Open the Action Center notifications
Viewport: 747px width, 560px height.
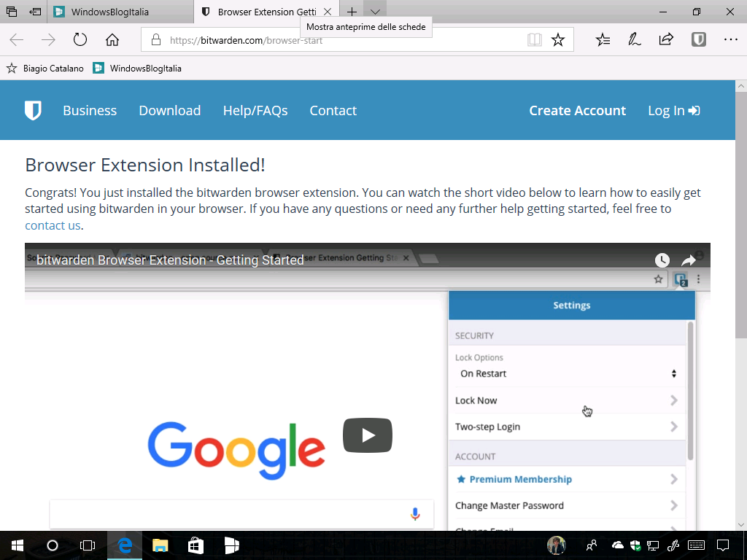pyautogui.click(x=723, y=545)
